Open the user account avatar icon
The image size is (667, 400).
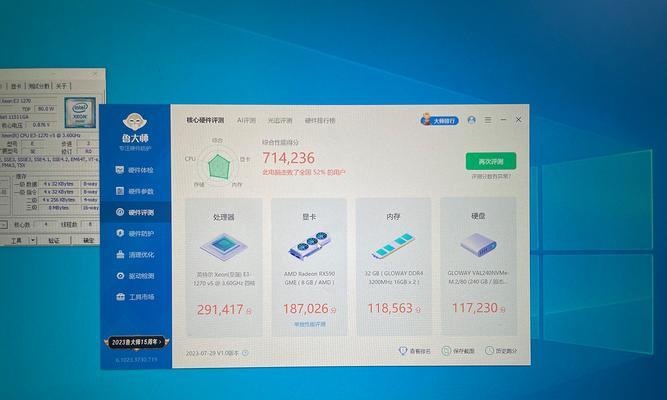click(471, 120)
